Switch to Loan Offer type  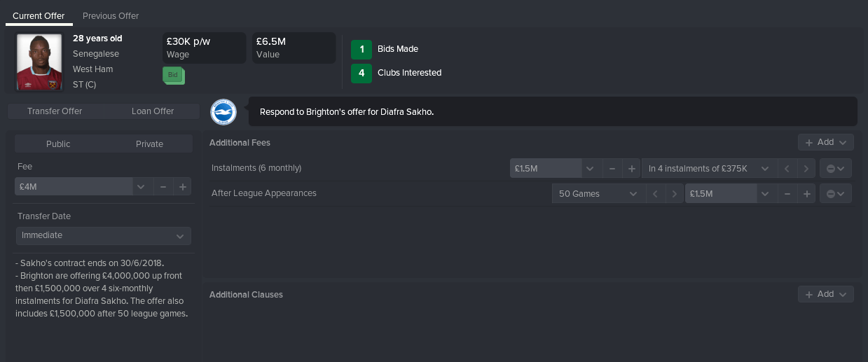[153, 111]
